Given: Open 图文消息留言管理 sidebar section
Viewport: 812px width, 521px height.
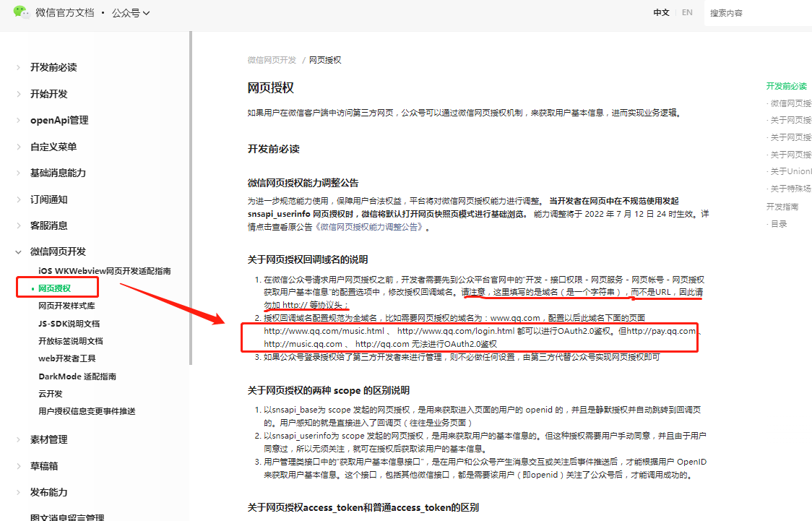Looking at the screenshot, I should pyautogui.click(x=67, y=517).
